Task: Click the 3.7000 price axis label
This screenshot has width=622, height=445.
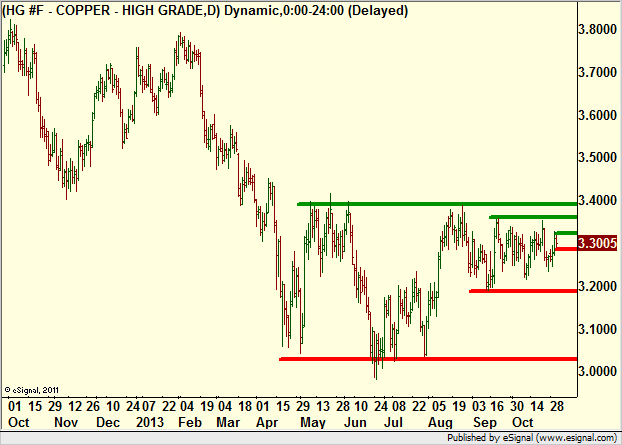Action: (598, 72)
